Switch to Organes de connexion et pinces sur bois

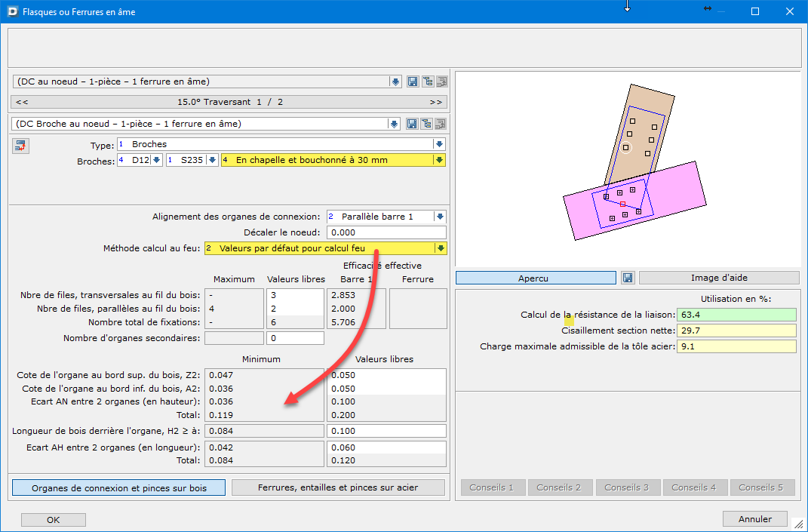119,487
